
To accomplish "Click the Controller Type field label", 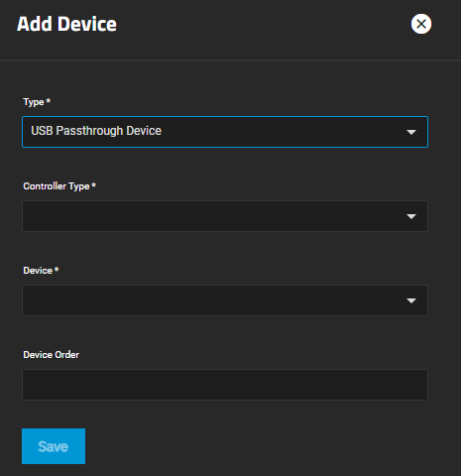I will point(59,186).
